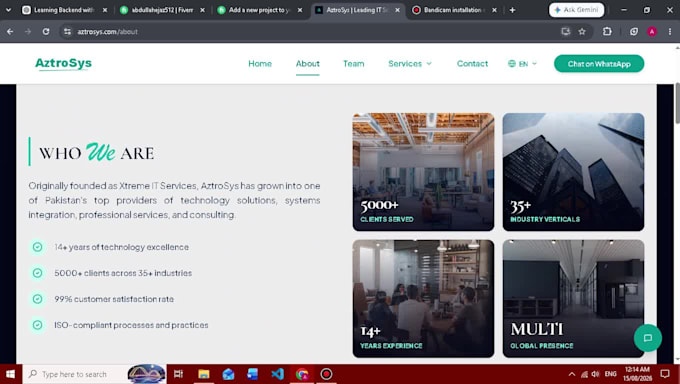
Task: Open Bandicam recorder in taskbar
Action: click(327, 374)
